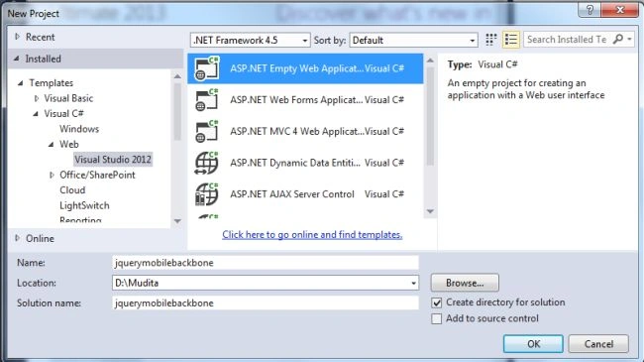Check Add to source control
Viewport: 644px width, 362px height.
pyautogui.click(x=437, y=318)
